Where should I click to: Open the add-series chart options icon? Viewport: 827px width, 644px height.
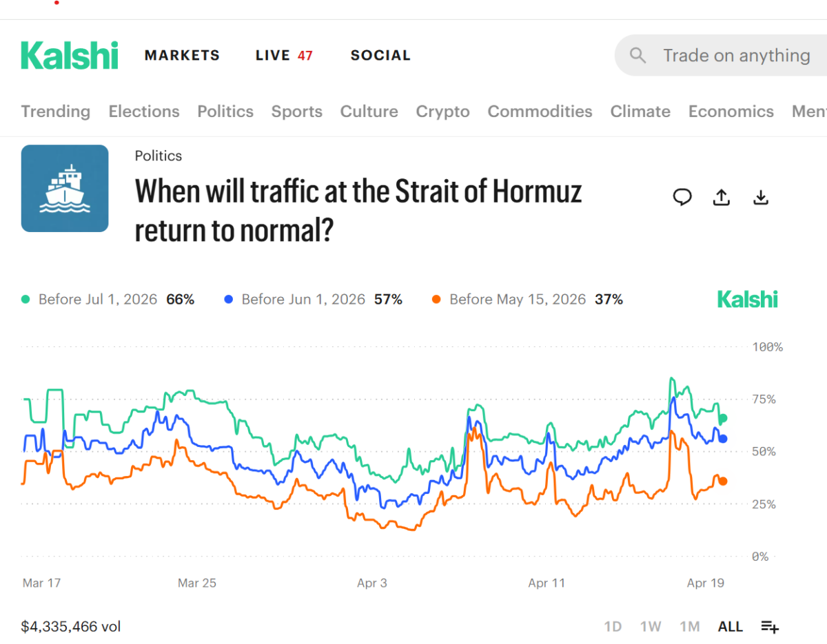(770, 627)
